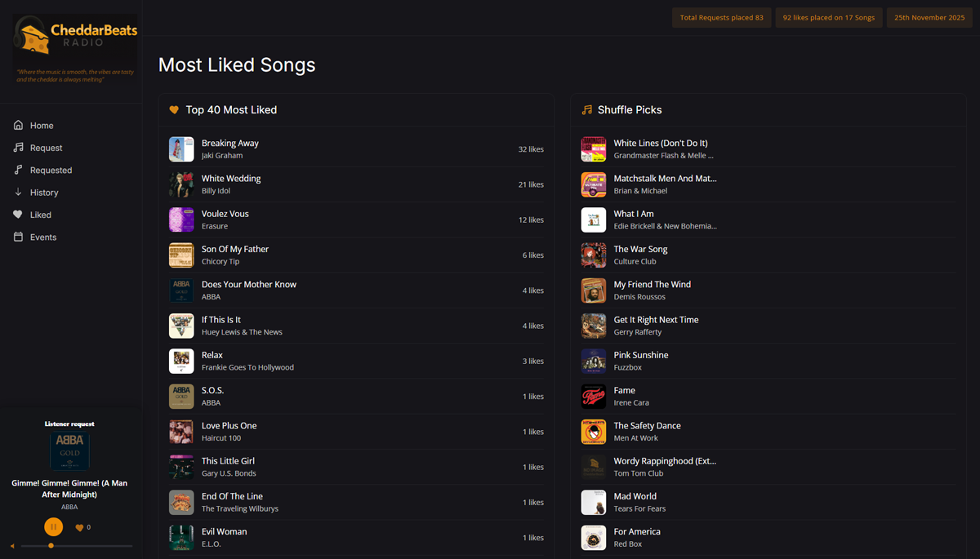The width and height of the screenshot is (980, 559).
Task: Open Breaking Away by Jaki Graham
Action: point(230,144)
